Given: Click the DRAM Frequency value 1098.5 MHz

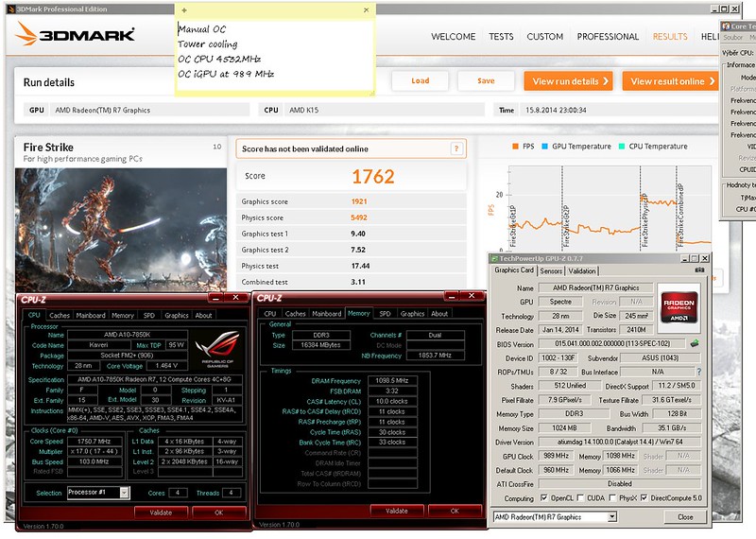Looking at the screenshot, I should click(x=392, y=381).
